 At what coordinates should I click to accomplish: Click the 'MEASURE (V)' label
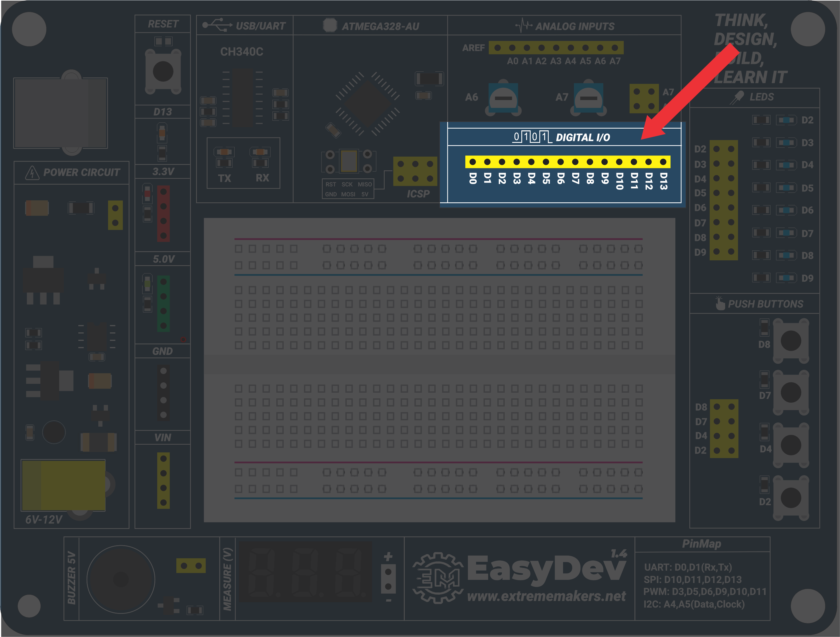pyautogui.click(x=228, y=579)
